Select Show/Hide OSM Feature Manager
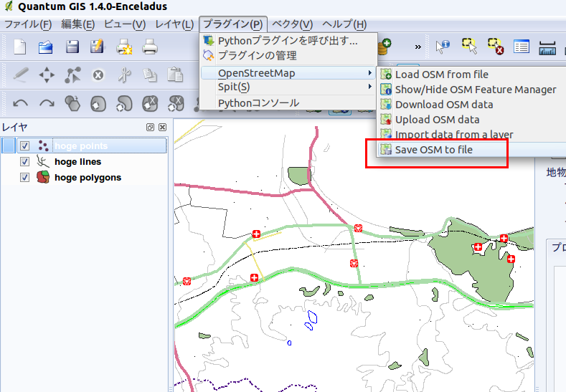The width and height of the screenshot is (566, 392). point(471,90)
